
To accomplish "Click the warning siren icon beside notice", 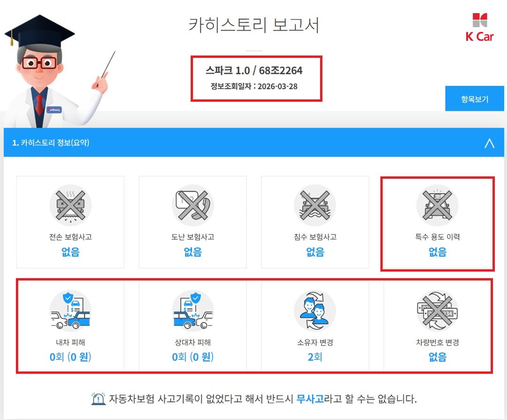I will tap(98, 399).
